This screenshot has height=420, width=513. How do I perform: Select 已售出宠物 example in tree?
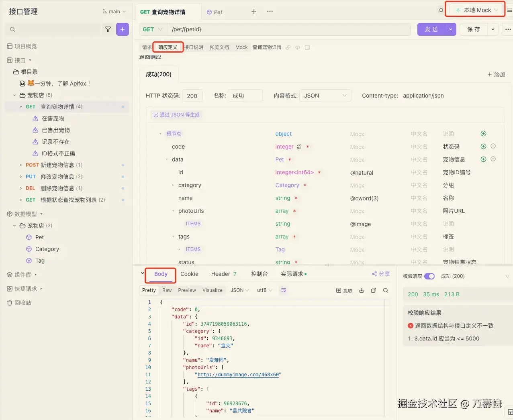(56, 130)
